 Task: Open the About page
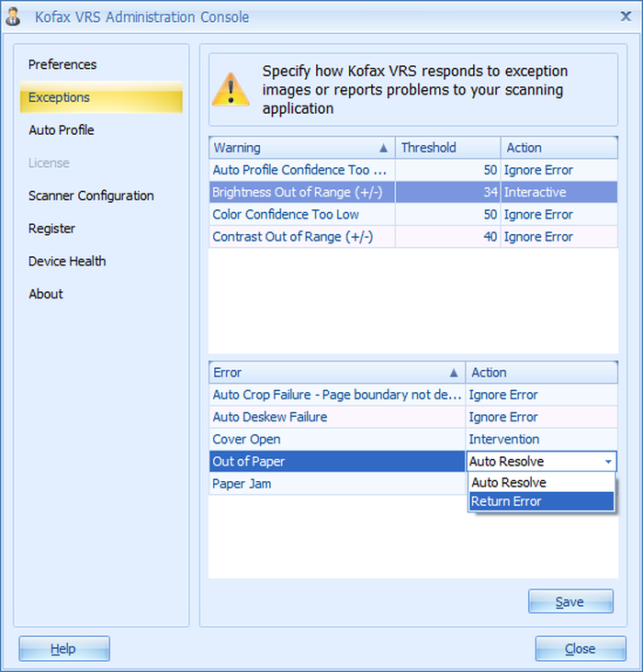(x=45, y=294)
